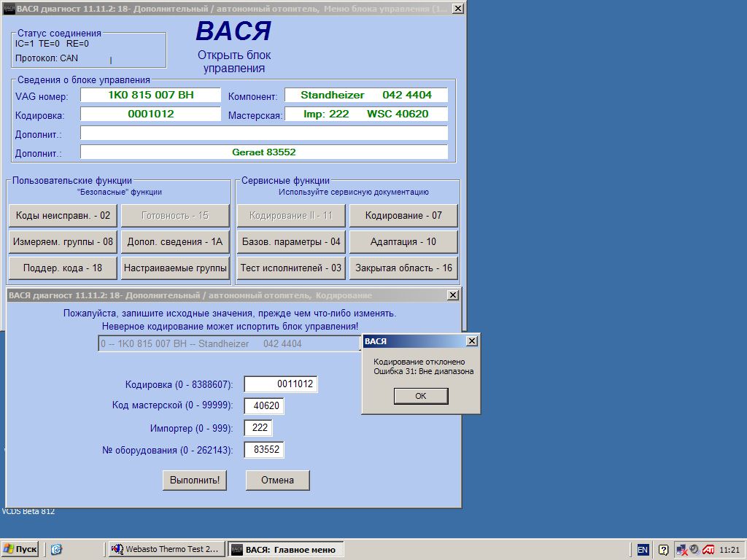Open Измеряем. группы - 08
This screenshot has width=747, height=560.
tap(63, 241)
